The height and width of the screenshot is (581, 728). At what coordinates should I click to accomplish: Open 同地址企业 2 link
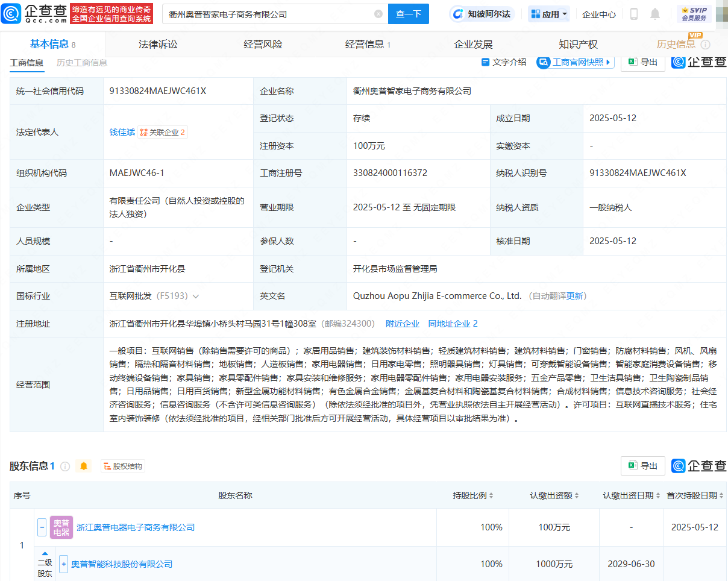coord(453,324)
